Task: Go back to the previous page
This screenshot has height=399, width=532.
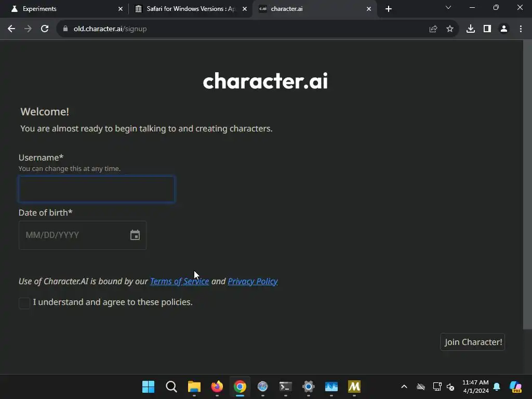Action: point(11,29)
